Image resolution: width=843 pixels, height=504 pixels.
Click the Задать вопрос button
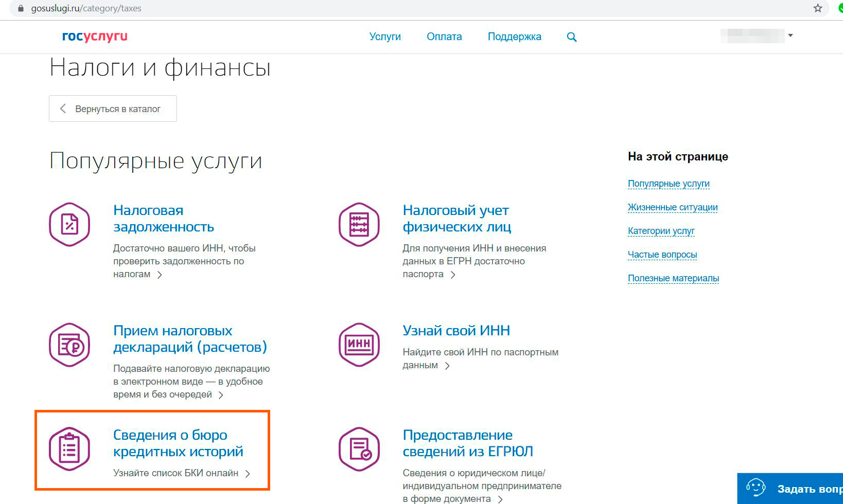790,489
